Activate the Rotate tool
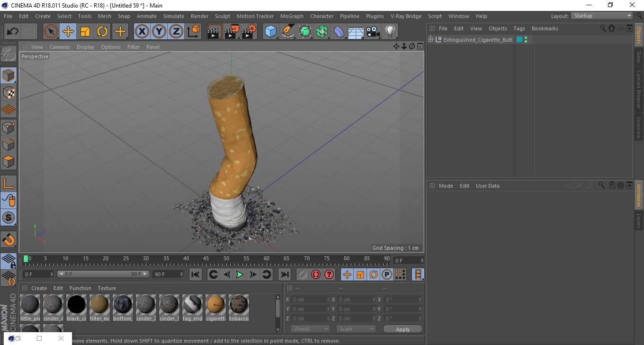644x345 pixels. pos(102,32)
